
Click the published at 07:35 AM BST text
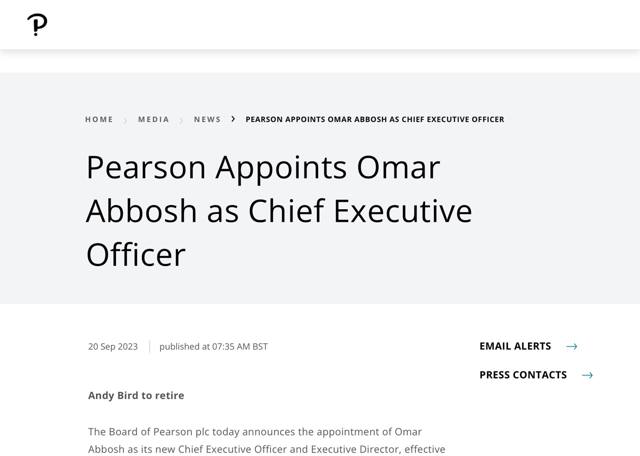point(213,347)
